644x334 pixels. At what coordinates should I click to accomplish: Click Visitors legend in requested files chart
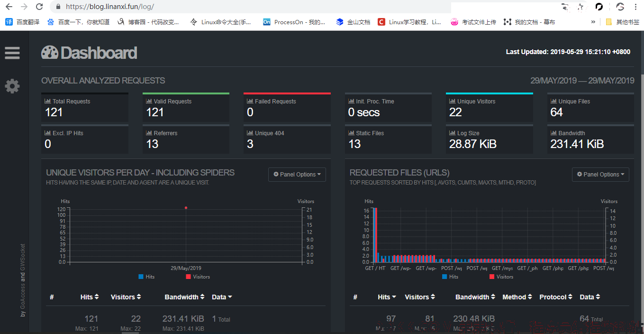coord(501,277)
